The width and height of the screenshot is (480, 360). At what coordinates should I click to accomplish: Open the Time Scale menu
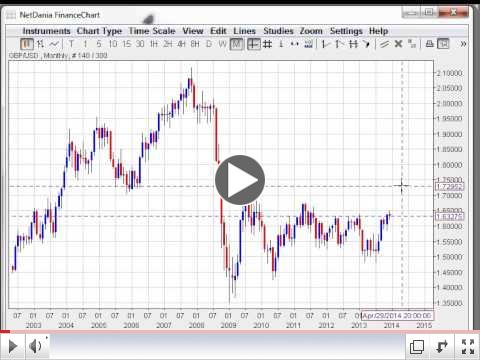click(152, 31)
